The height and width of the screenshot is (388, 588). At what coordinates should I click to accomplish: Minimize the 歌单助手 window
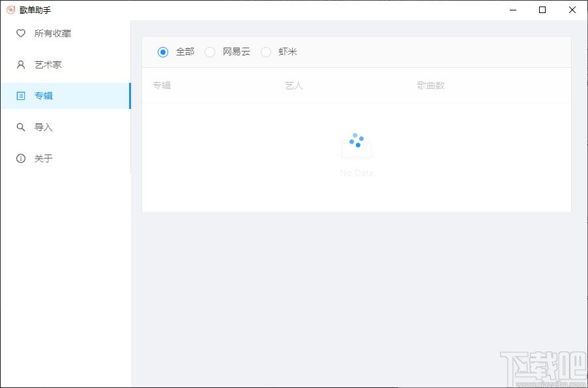click(x=513, y=10)
